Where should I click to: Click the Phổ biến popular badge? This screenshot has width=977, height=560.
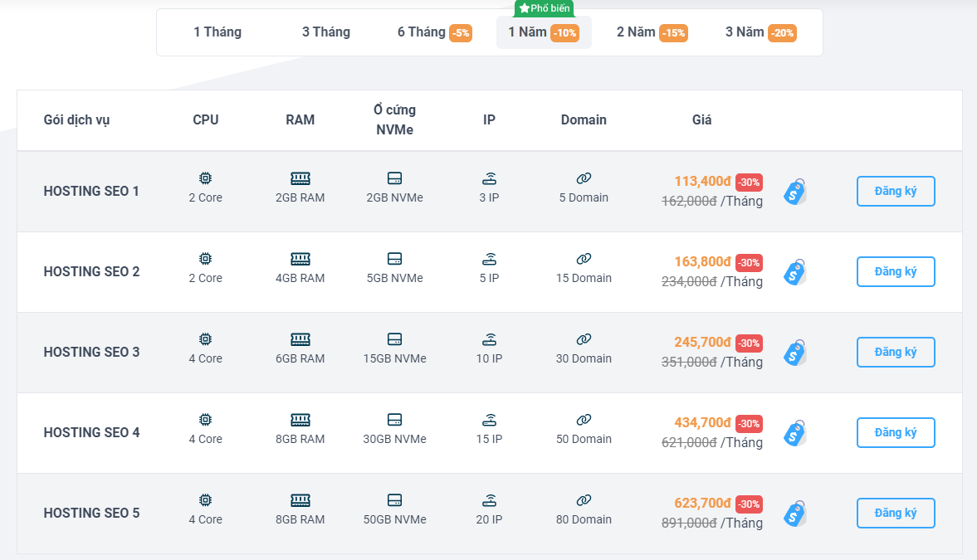click(x=544, y=8)
